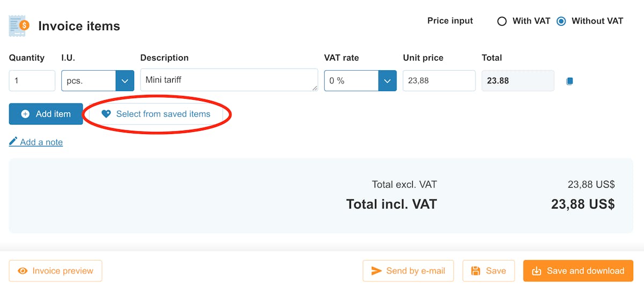
Task: Click the Send by e-mail button
Action: (408, 271)
